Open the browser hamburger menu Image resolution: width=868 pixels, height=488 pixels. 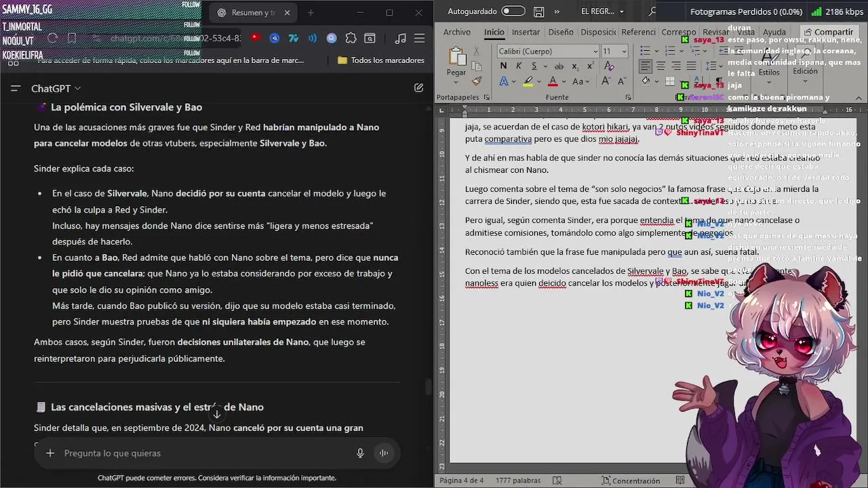(x=420, y=38)
